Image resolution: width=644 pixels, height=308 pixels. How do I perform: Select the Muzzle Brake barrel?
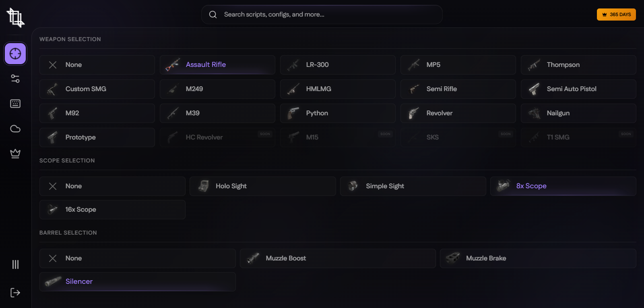pyautogui.click(x=538, y=258)
